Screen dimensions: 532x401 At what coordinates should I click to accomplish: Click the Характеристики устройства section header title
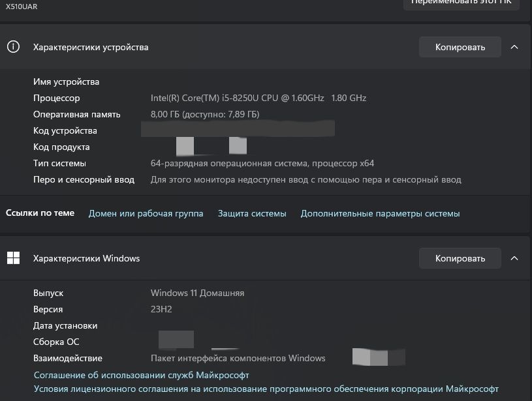point(91,47)
